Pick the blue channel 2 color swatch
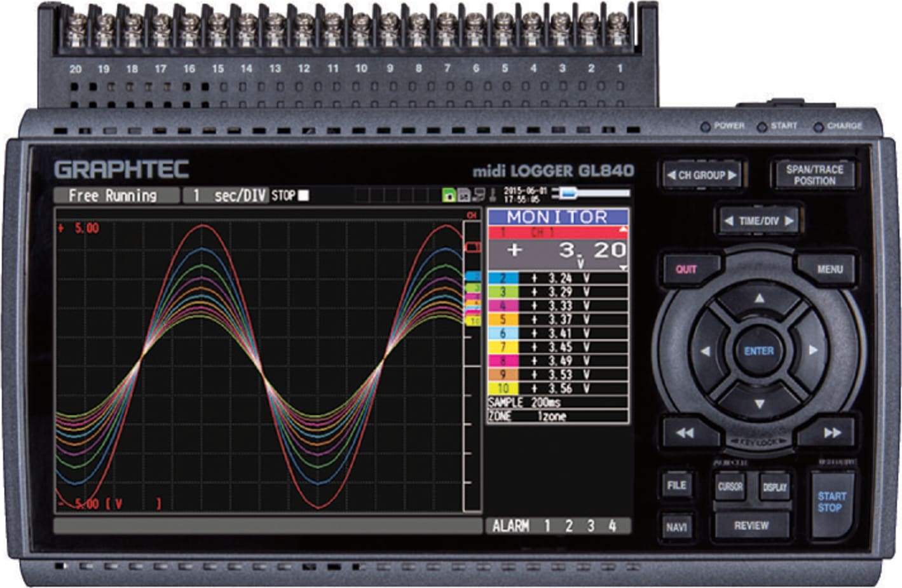 pyautogui.click(x=503, y=278)
